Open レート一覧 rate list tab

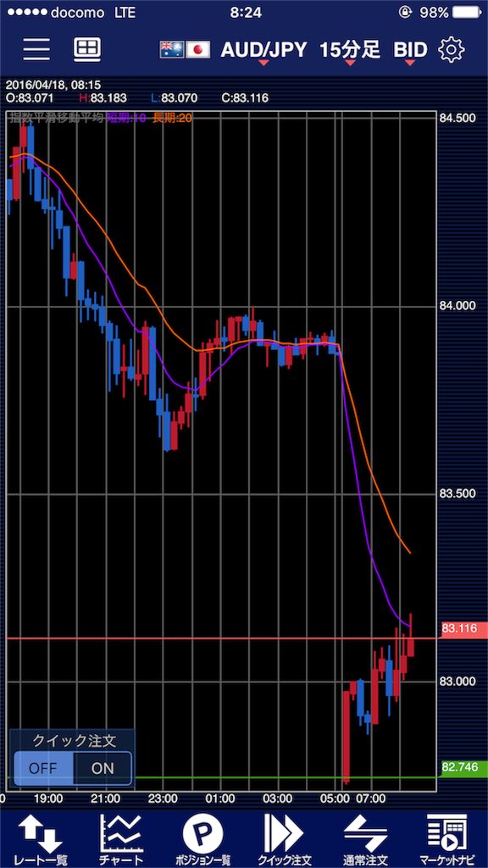click(x=41, y=840)
